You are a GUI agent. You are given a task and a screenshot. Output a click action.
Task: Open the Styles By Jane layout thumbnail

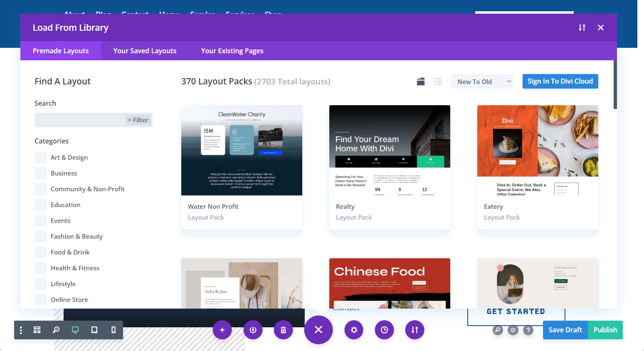[242, 283]
